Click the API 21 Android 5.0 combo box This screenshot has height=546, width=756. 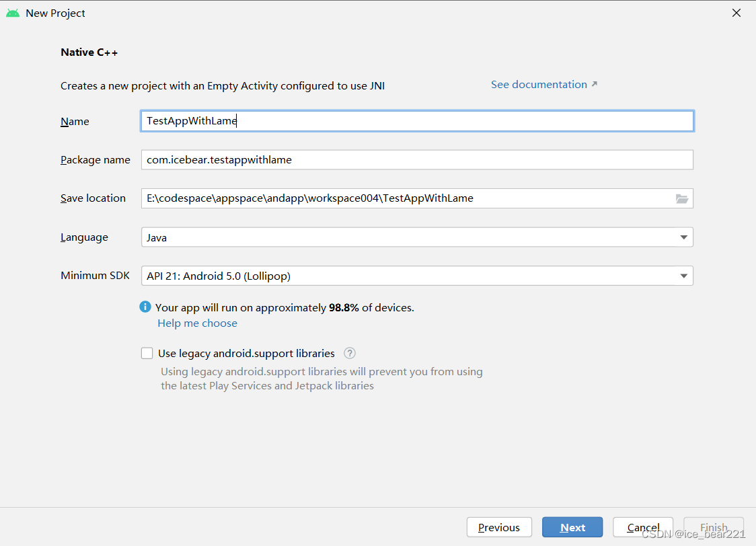pos(417,276)
